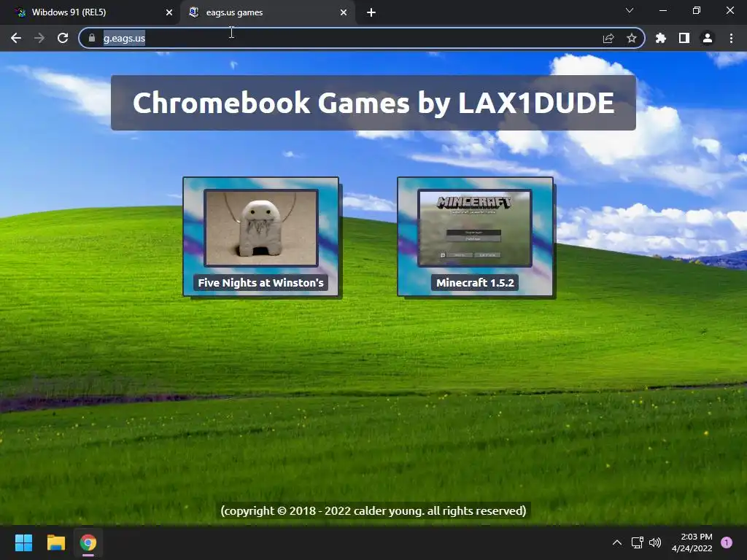The width and height of the screenshot is (747, 560).
Task: Switch to the Wibdows 91 (REL5) tab
Action: [x=90, y=12]
